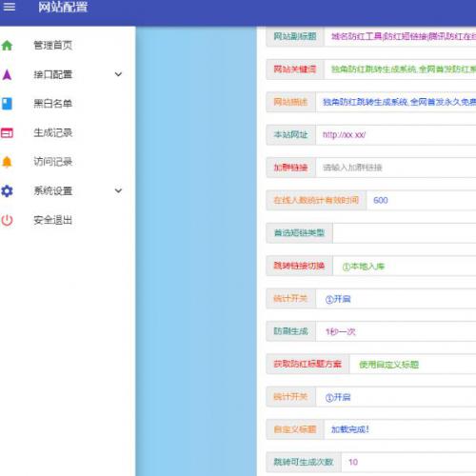The height and width of the screenshot is (476, 476).
Task: Open the 防刷生成 dropdown
Action: (396, 331)
